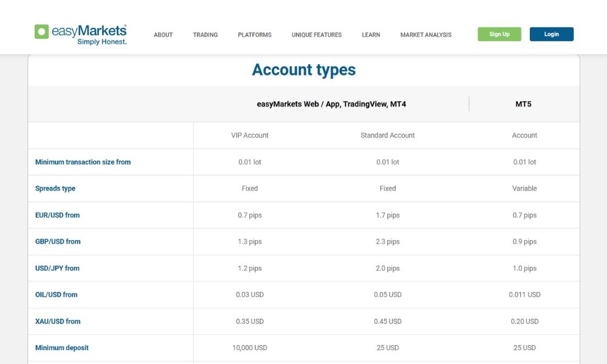This screenshot has height=364, width=607.
Task: Select the EUR/USD from row label
Action: tap(57, 215)
